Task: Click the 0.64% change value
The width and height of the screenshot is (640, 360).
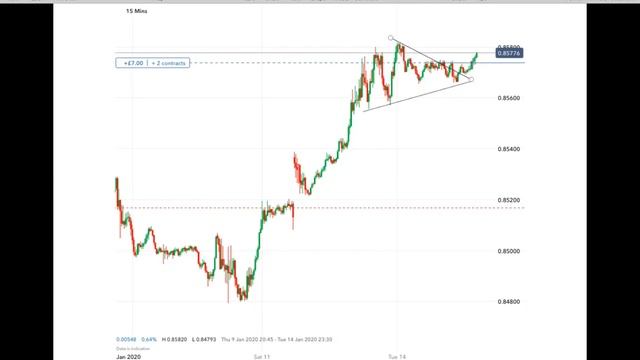Action: [149, 339]
